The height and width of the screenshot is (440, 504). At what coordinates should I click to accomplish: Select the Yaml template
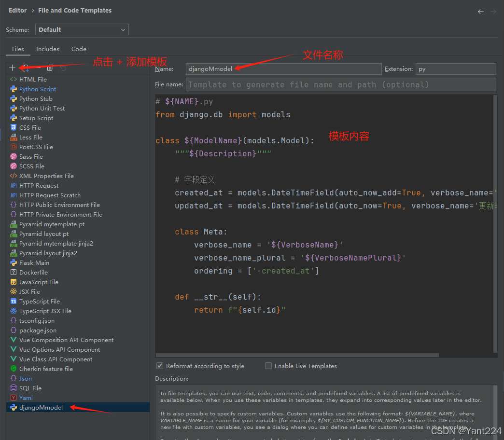point(78,398)
